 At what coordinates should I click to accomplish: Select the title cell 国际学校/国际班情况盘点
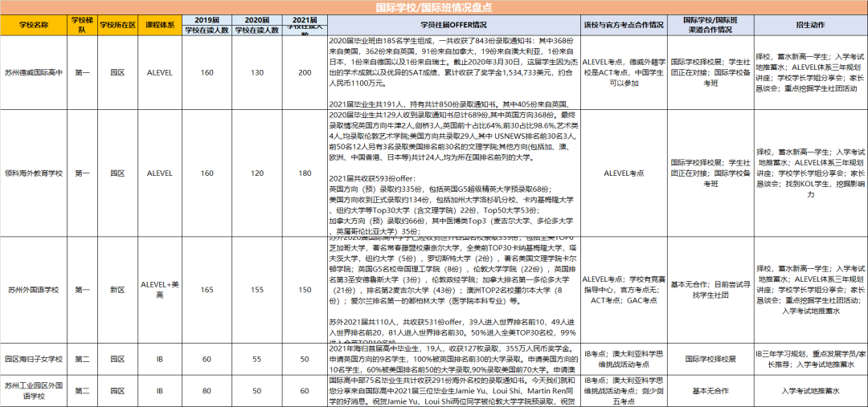[x=434, y=8]
